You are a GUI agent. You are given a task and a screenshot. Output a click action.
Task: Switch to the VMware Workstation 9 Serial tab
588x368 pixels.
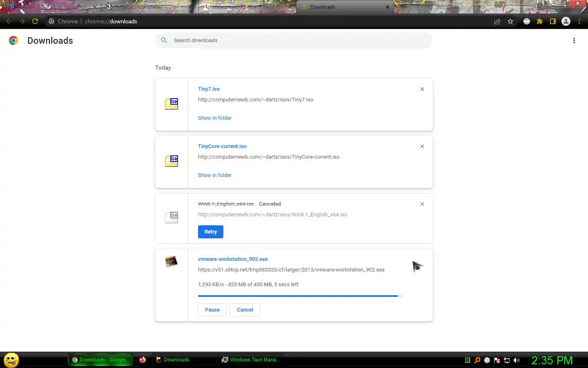pos(247,7)
